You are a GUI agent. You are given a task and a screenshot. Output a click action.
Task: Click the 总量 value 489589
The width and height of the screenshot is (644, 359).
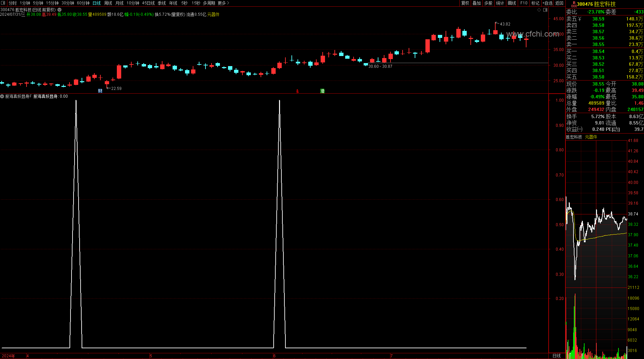tap(596, 103)
